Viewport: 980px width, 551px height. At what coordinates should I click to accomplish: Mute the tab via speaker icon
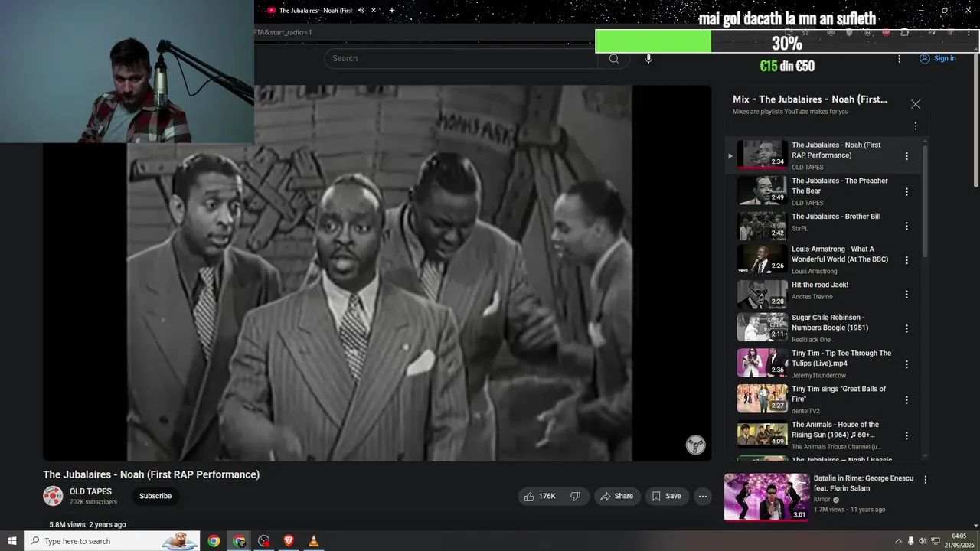361,10
